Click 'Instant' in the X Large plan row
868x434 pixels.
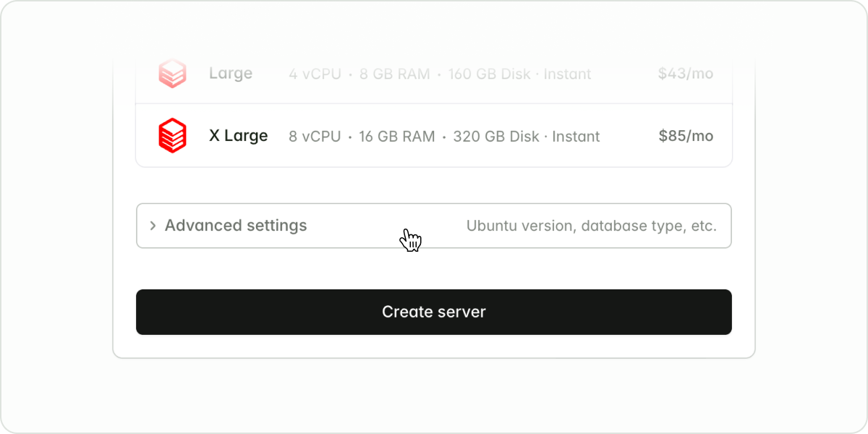(576, 136)
